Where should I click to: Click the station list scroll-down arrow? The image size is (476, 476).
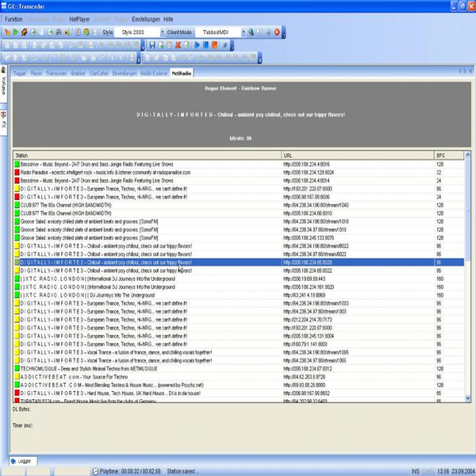pyautogui.click(x=468, y=398)
